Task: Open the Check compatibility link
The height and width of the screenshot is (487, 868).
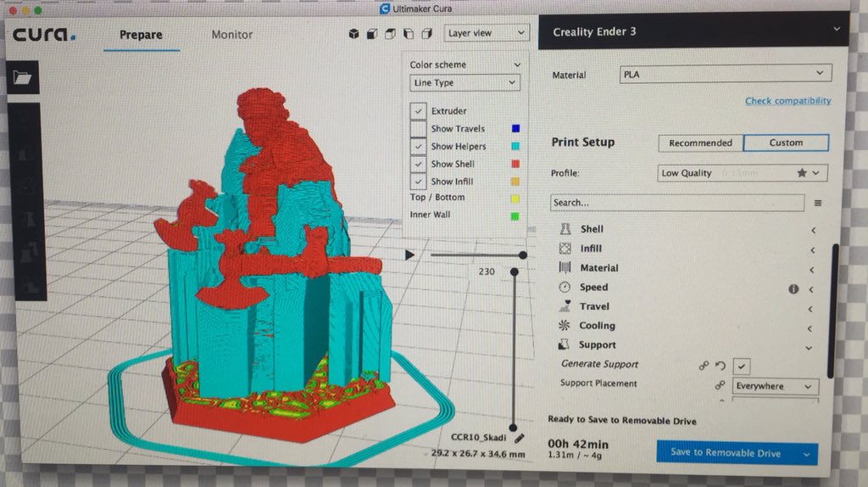Action: (787, 100)
